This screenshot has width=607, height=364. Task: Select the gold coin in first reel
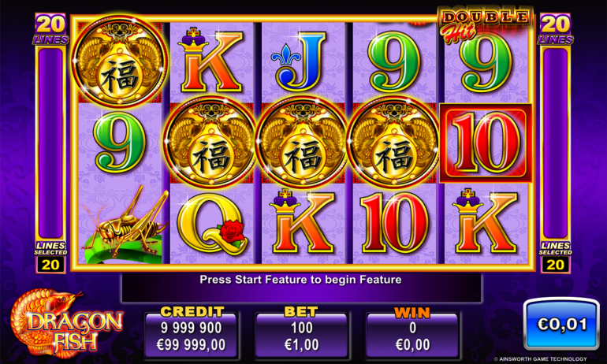(x=119, y=62)
